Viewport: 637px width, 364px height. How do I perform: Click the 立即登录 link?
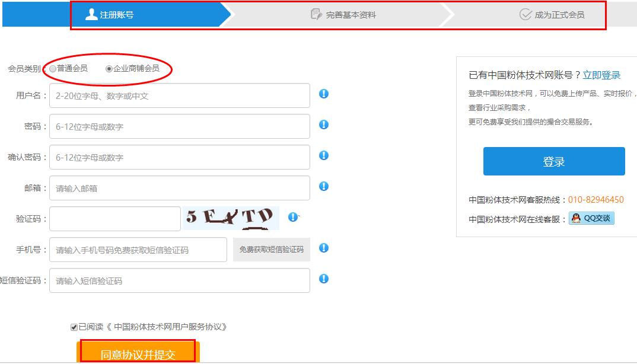601,75
